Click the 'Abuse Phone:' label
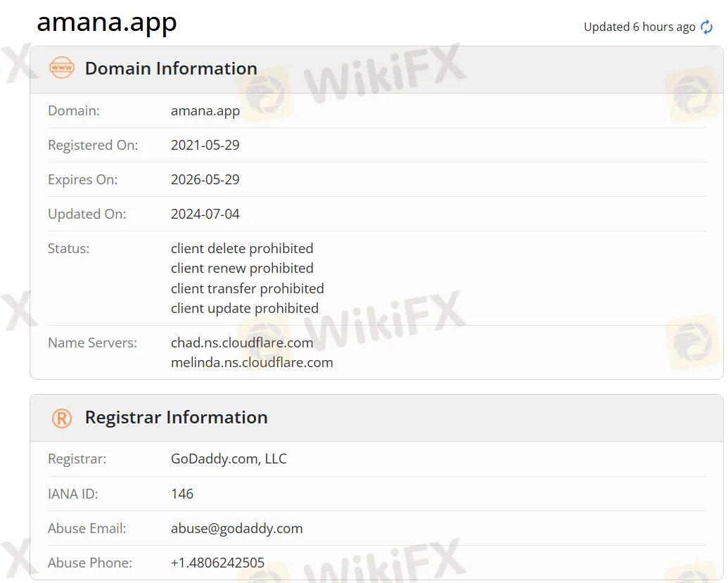 90,563
